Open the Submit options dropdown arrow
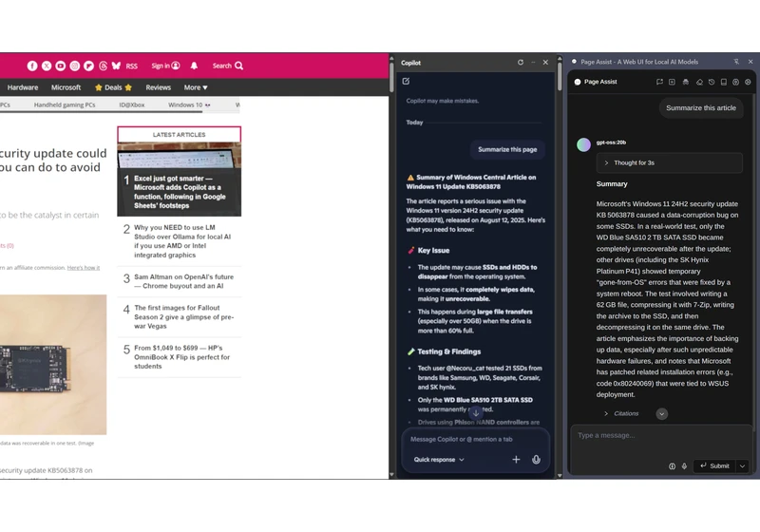The width and height of the screenshot is (760, 532). 743,465
